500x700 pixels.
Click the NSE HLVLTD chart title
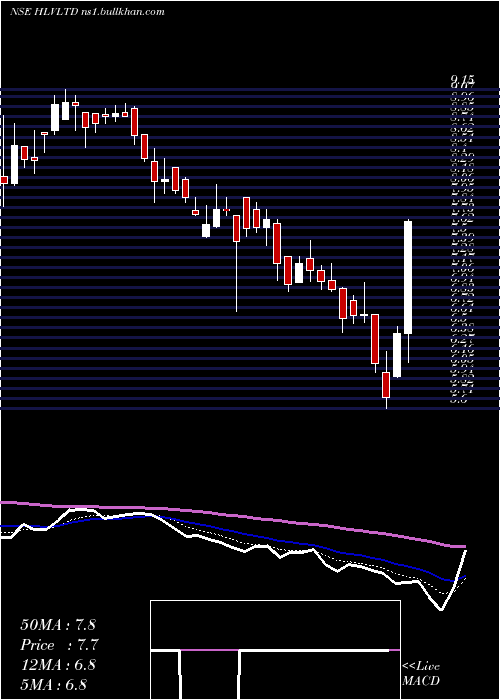(88, 12)
